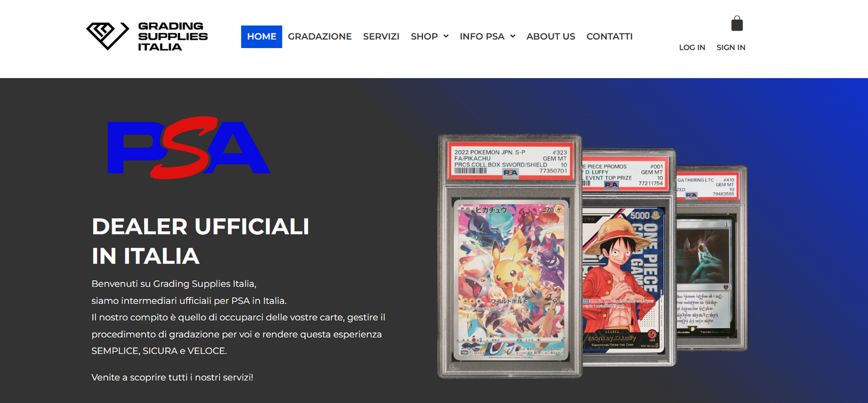Viewport: 868px width, 403px height.
Task: Open the GRADAZIONE page
Action: tap(319, 36)
